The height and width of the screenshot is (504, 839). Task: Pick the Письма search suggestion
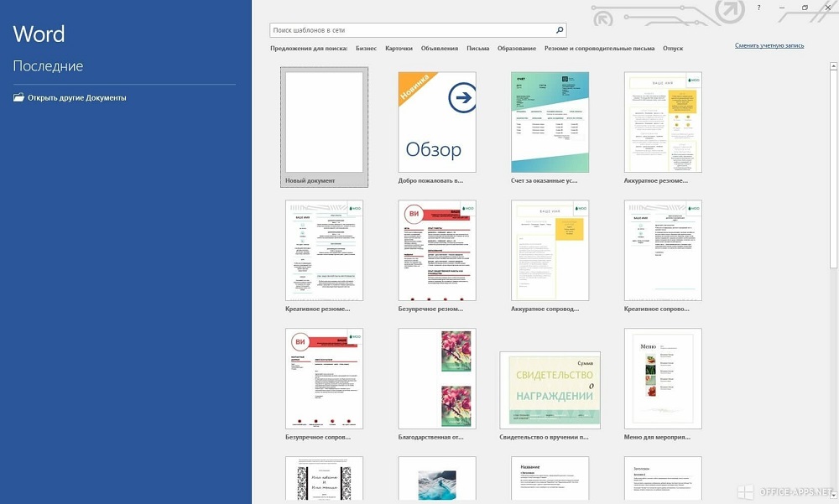pos(478,48)
